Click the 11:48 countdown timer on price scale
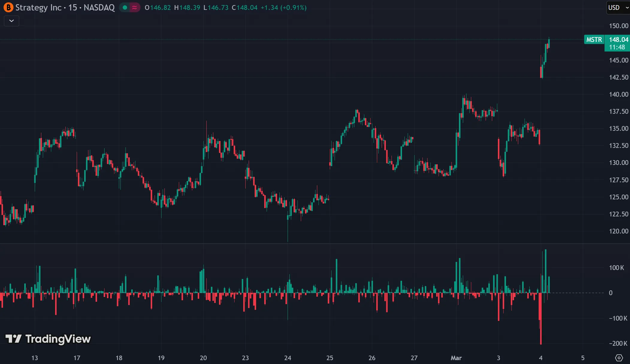Viewport: 630px width, 364px height. click(x=617, y=47)
